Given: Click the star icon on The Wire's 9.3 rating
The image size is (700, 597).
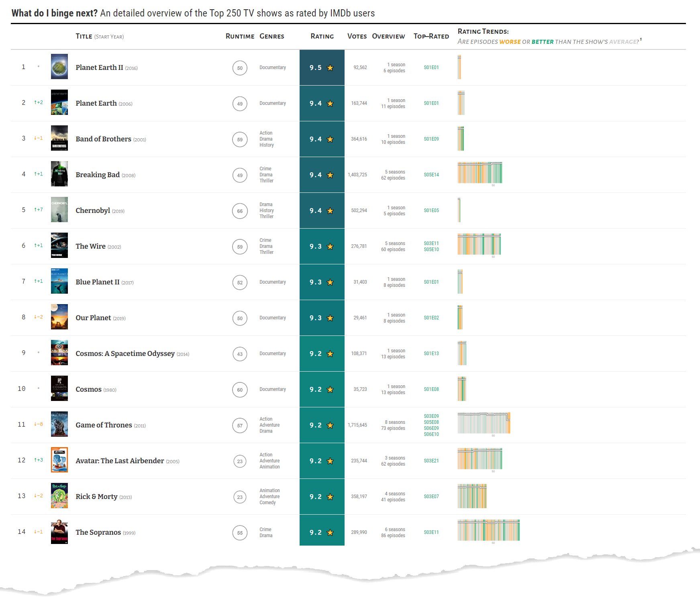Looking at the screenshot, I should coord(330,246).
